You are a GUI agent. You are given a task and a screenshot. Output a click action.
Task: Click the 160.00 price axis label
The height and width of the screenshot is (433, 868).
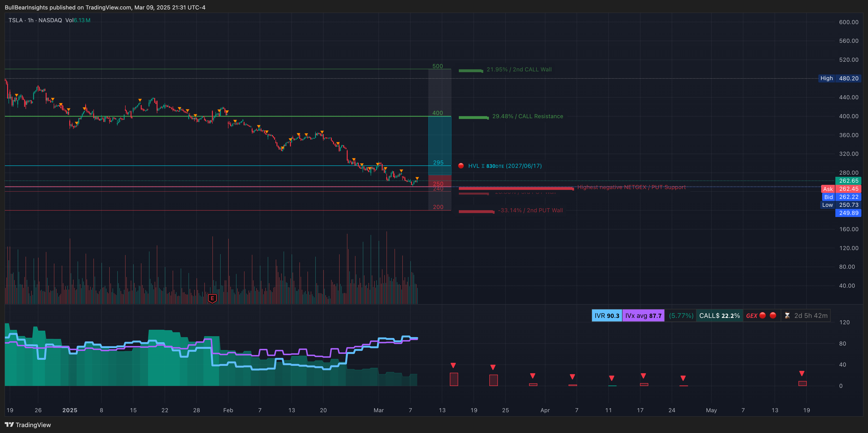pyautogui.click(x=848, y=229)
